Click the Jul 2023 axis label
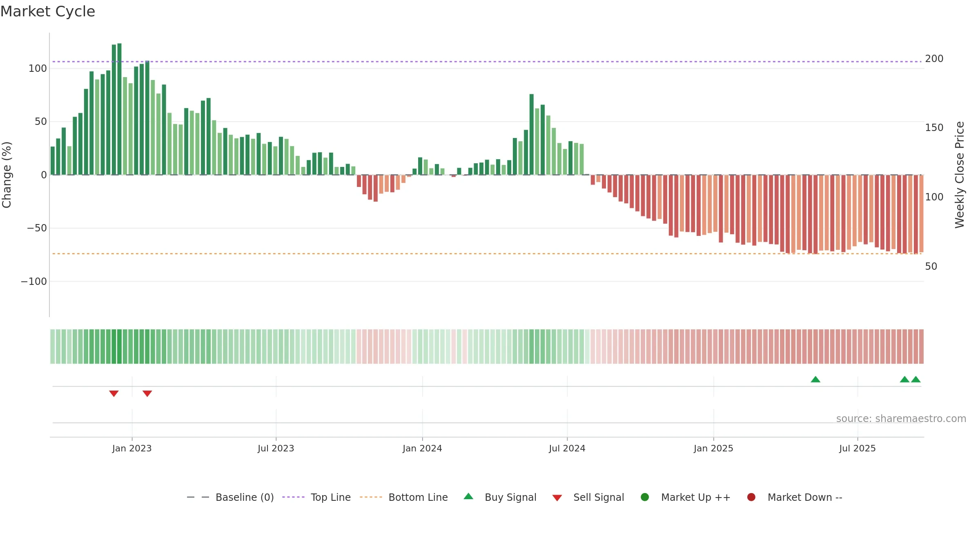This screenshot has height=551, width=980. [x=276, y=448]
